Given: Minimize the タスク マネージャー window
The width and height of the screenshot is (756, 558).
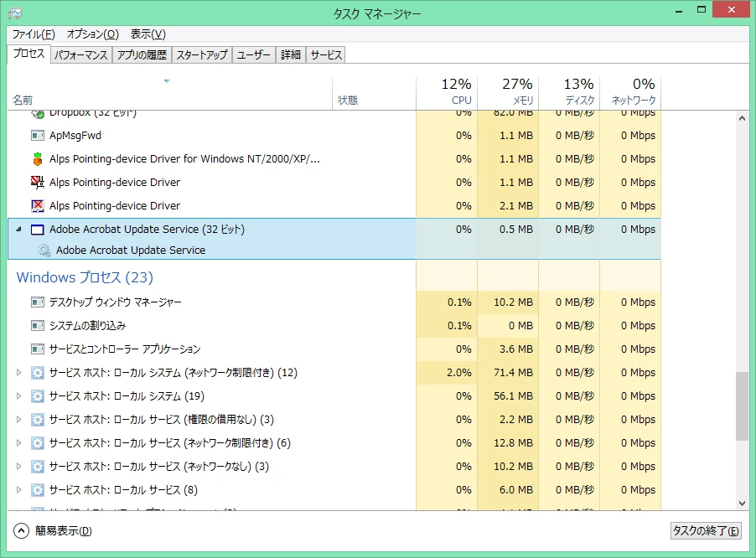Looking at the screenshot, I should (x=679, y=10).
